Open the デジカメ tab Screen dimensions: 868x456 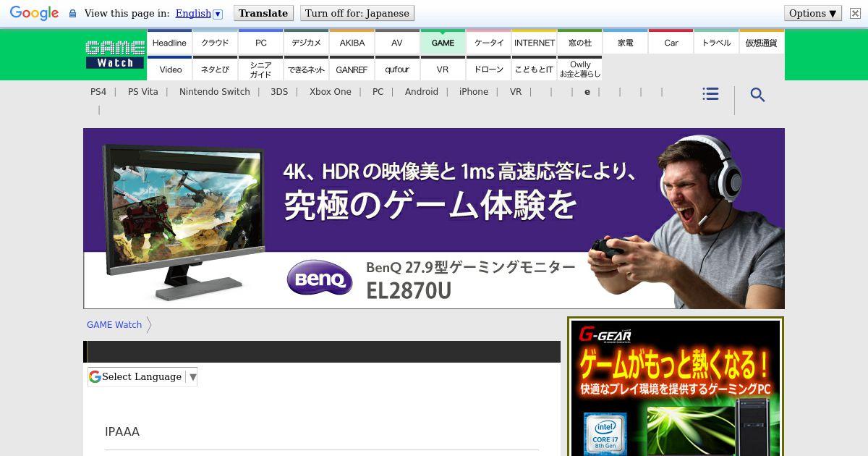pyautogui.click(x=306, y=42)
